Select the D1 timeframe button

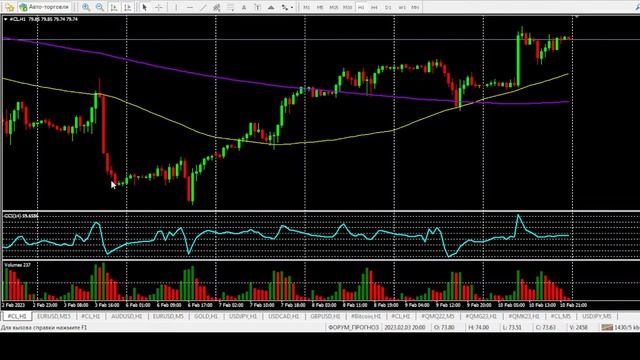click(388, 7)
